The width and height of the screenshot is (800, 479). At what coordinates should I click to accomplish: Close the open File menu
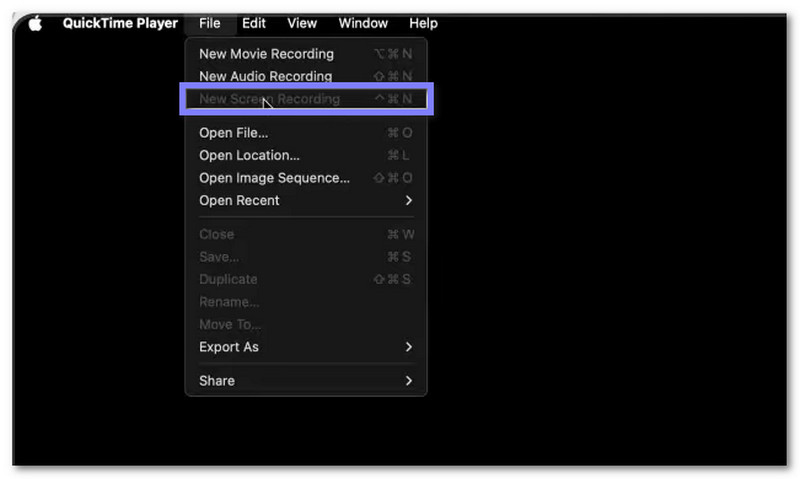[x=210, y=23]
